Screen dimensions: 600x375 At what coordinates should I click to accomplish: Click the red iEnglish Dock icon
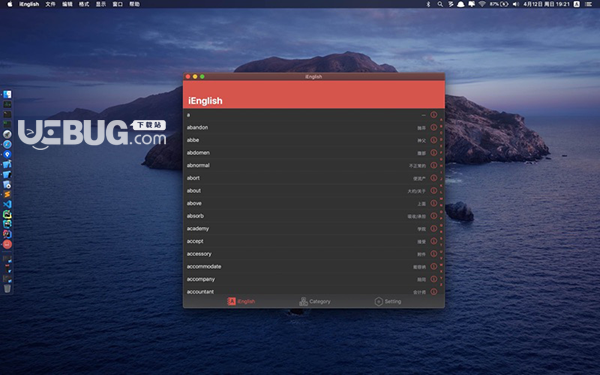pos(7,244)
